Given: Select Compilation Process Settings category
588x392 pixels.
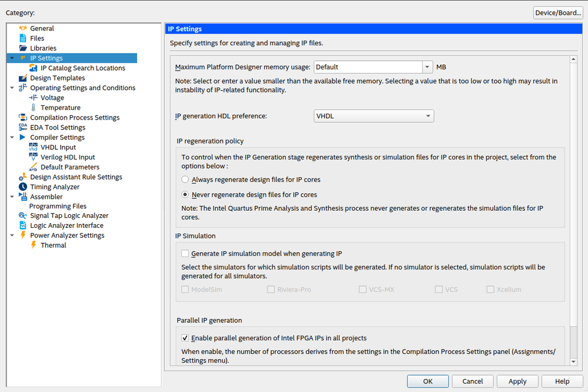Looking at the screenshot, I should [x=75, y=118].
